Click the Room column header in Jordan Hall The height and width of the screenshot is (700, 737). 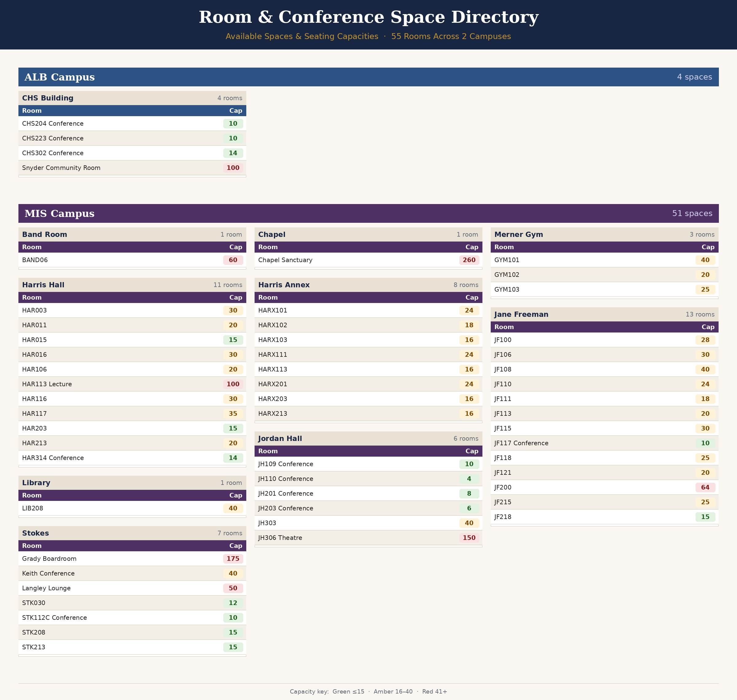coord(268,451)
